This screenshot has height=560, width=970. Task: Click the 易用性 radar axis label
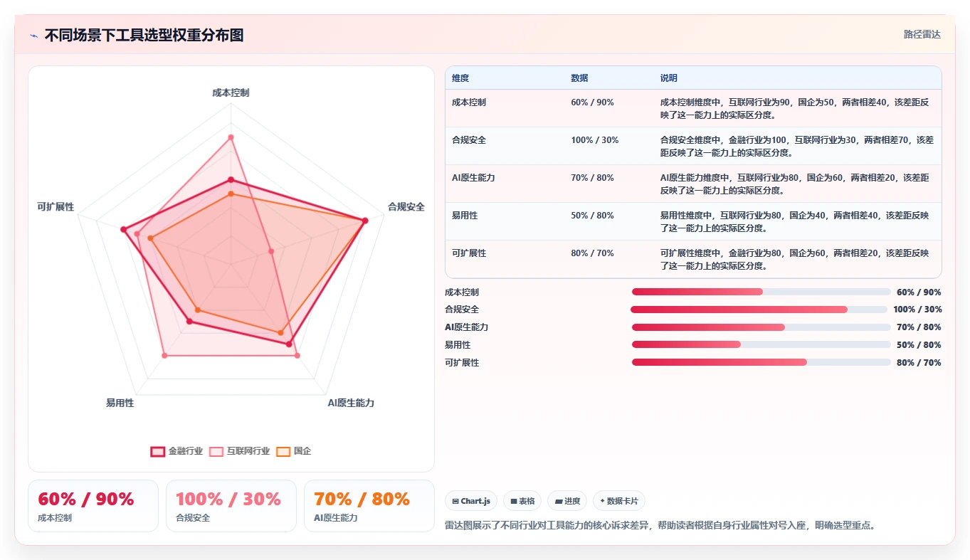point(120,403)
